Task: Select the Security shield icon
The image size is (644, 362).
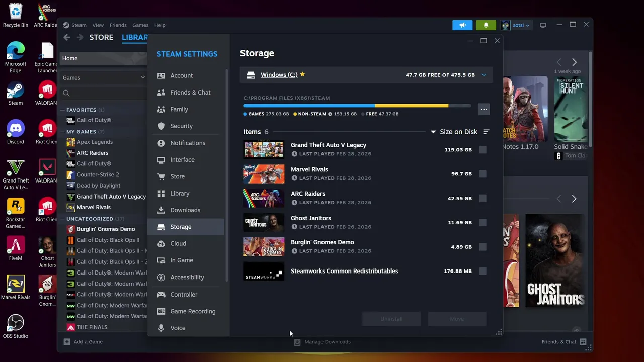Action: 161,126
